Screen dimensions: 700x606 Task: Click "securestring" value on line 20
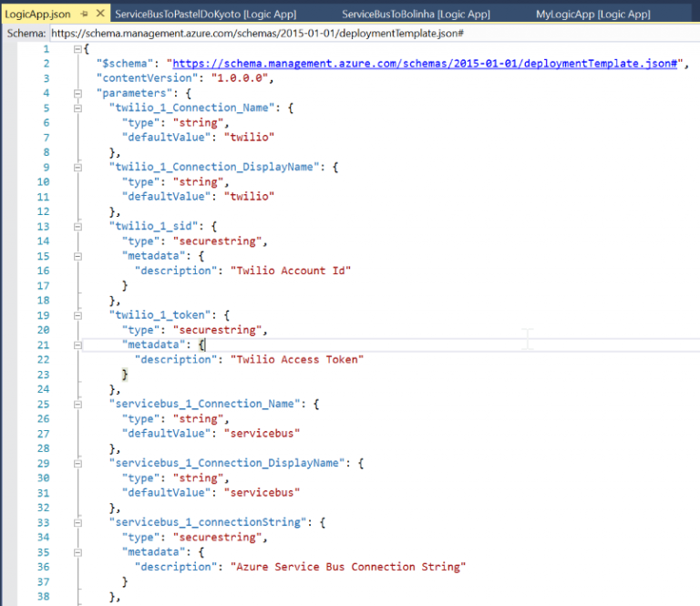(x=218, y=330)
